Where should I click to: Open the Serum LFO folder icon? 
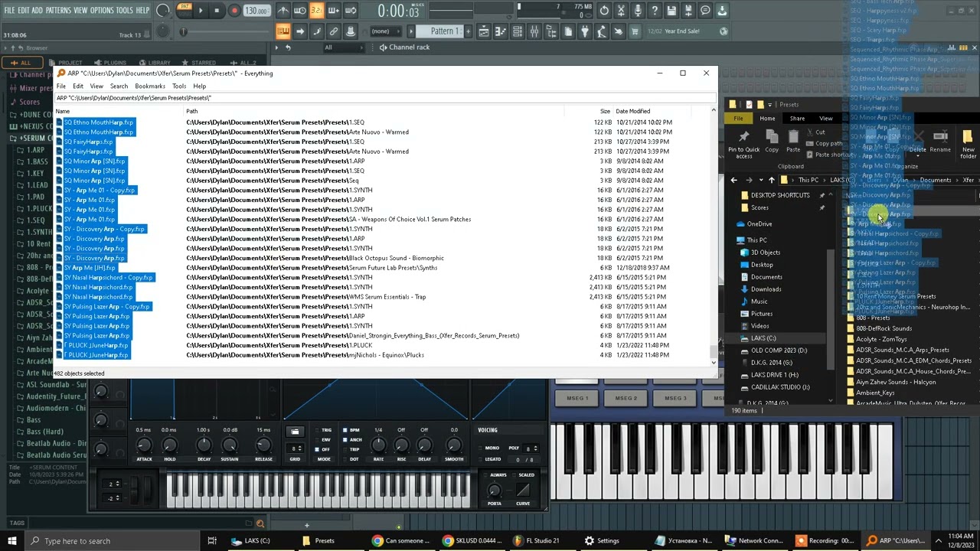(295, 432)
